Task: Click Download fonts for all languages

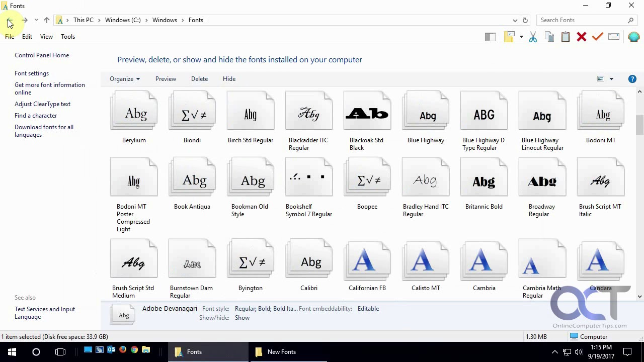Action: 44,131
